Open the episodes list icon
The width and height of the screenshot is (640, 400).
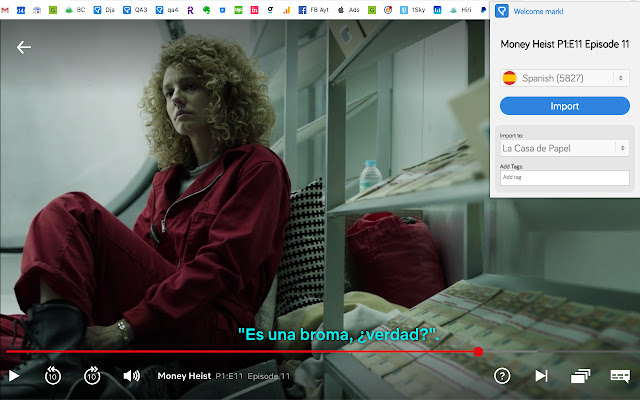click(x=580, y=376)
